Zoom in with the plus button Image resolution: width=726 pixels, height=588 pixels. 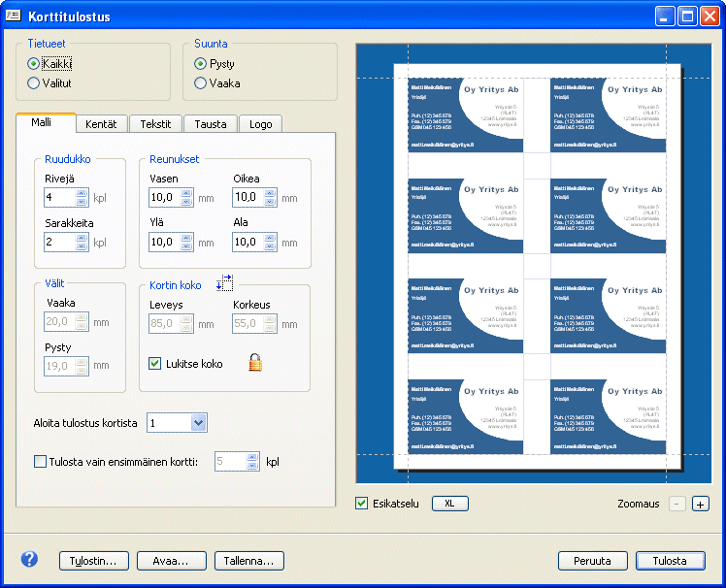click(701, 504)
